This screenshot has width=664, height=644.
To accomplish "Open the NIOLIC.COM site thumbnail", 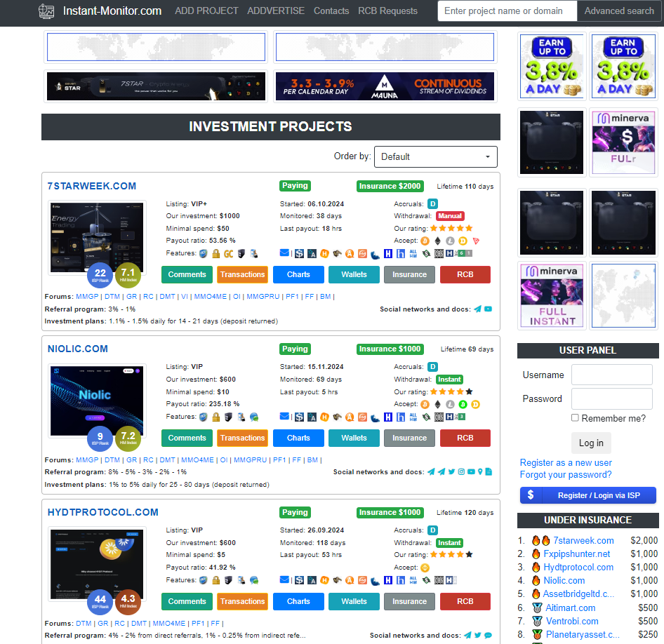I will coord(97,401).
